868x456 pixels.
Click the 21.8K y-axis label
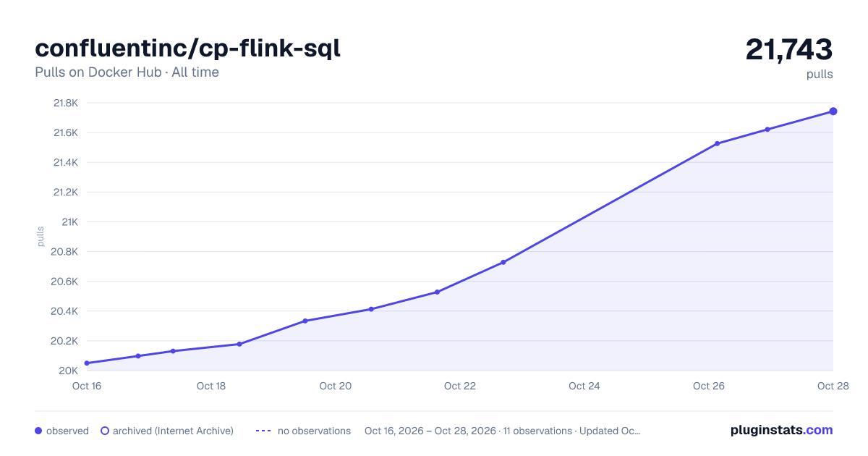point(66,103)
